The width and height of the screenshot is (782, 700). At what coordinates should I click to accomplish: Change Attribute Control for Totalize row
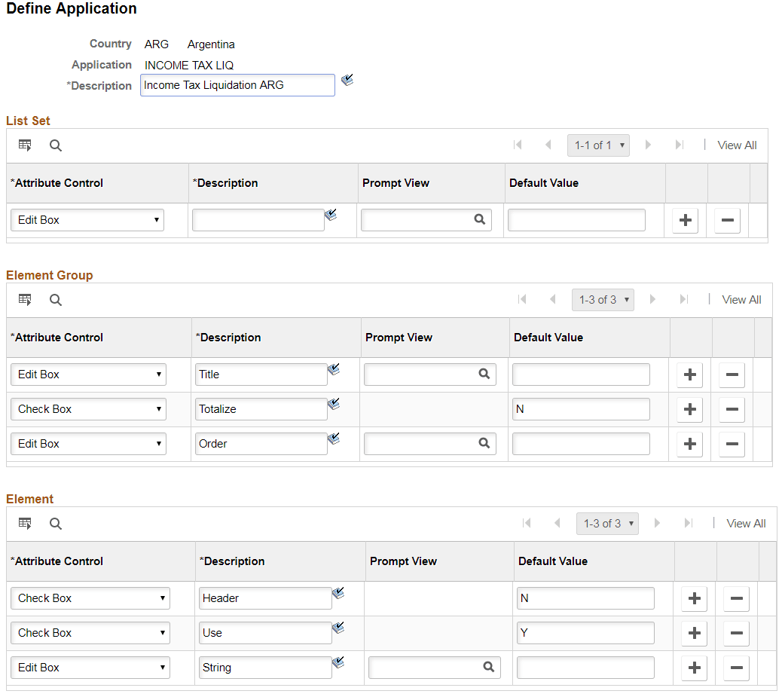[x=88, y=409]
